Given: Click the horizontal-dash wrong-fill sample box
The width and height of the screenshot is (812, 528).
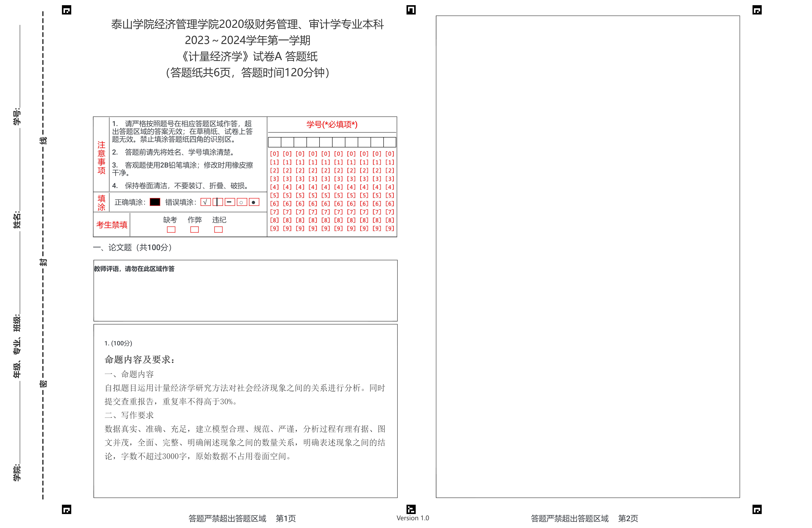Looking at the screenshot, I should pos(230,202).
